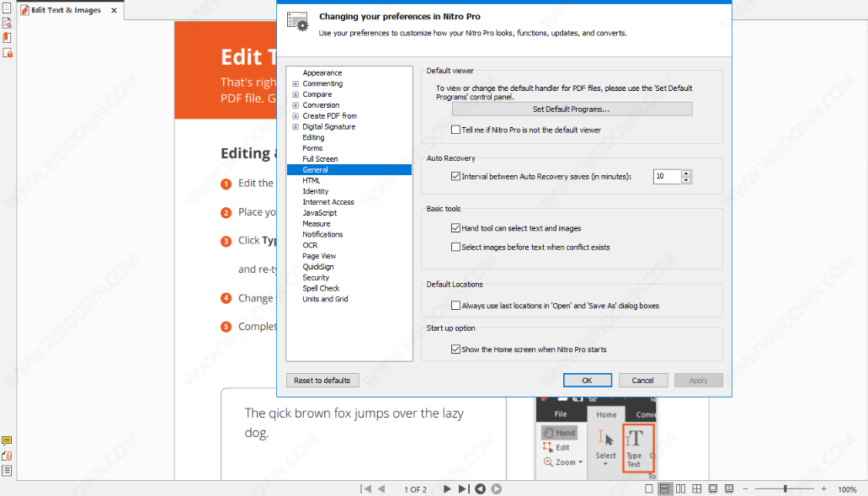Toggle 'Show the Home screen when Nitro Pro starts'

click(x=455, y=349)
